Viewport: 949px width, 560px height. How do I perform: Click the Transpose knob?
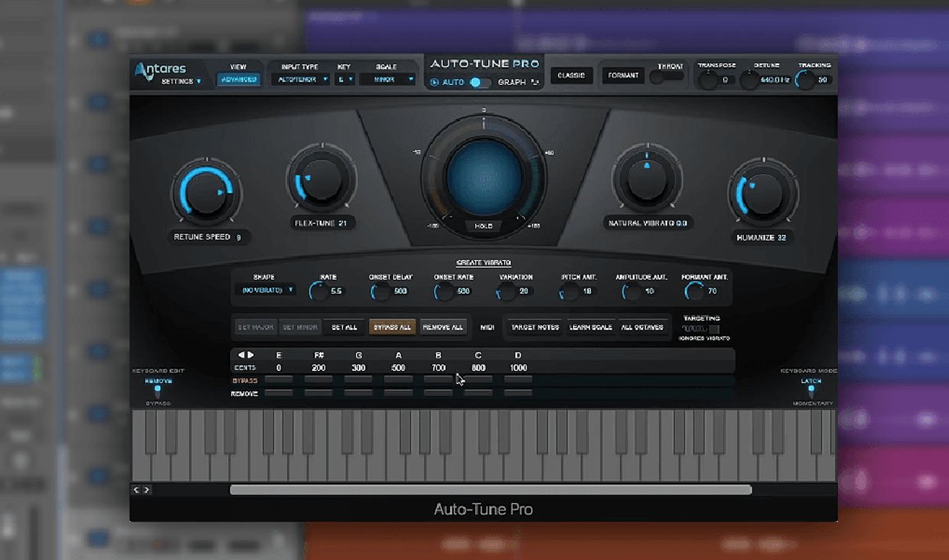708,79
